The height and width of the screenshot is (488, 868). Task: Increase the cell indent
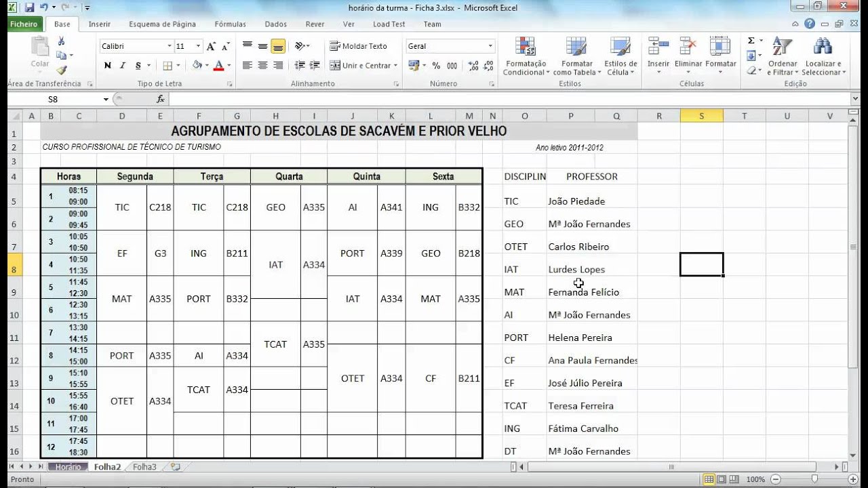[x=315, y=66]
